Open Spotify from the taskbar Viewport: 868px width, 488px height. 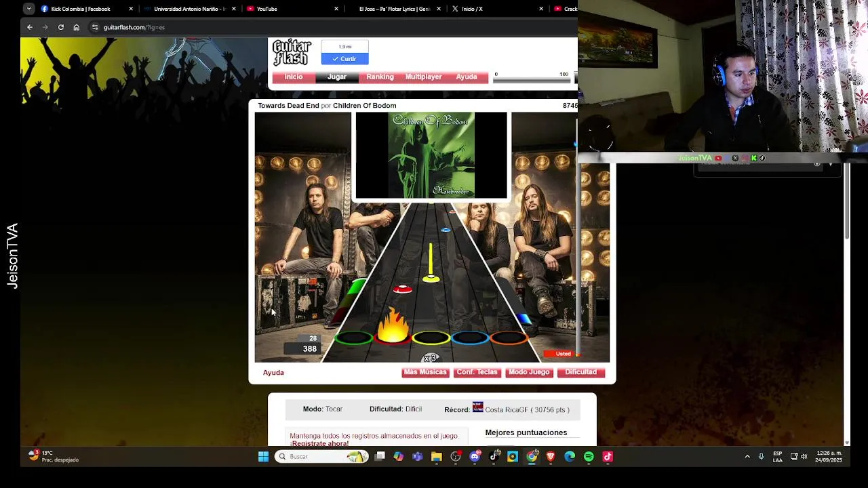[x=589, y=457]
